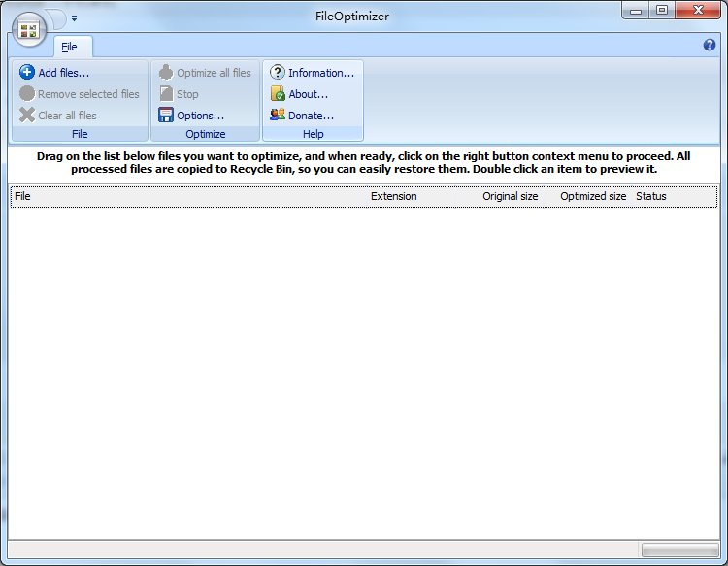Viewport: 728px width, 566px height.
Task: Click the floppy disk Options icon
Action: click(166, 115)
